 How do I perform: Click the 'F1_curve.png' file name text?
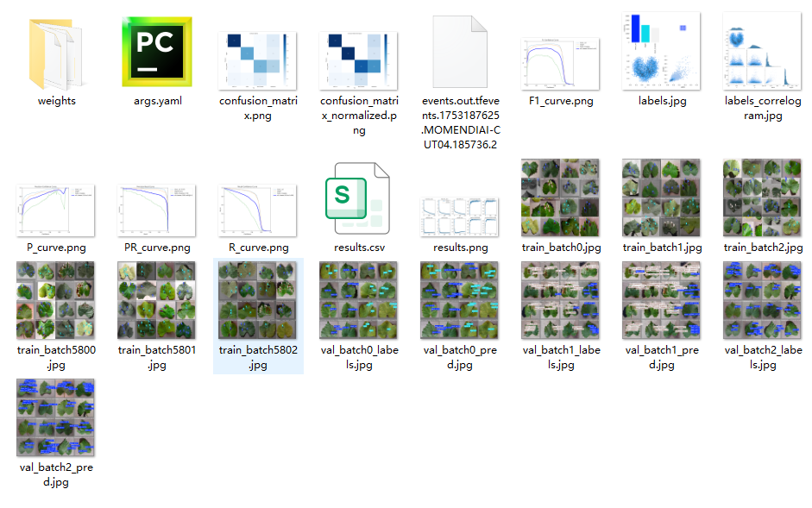pyautogui.click(x=561, y=101)
